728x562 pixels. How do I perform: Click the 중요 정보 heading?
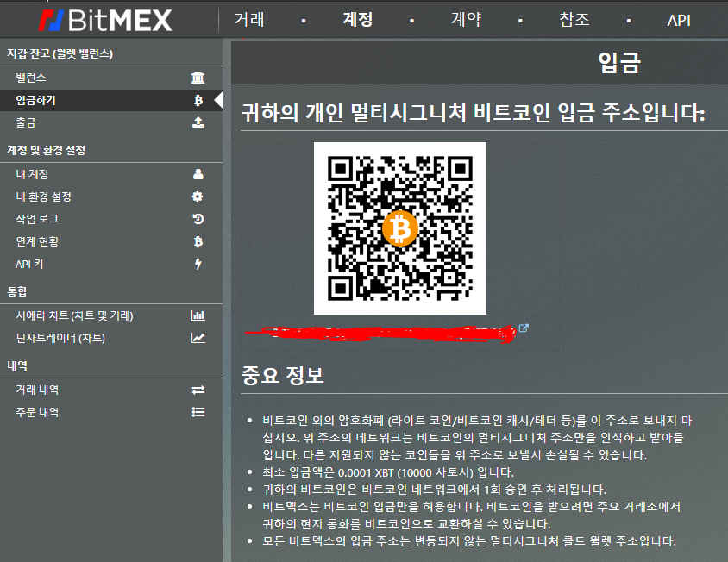(x=282, y=375)
